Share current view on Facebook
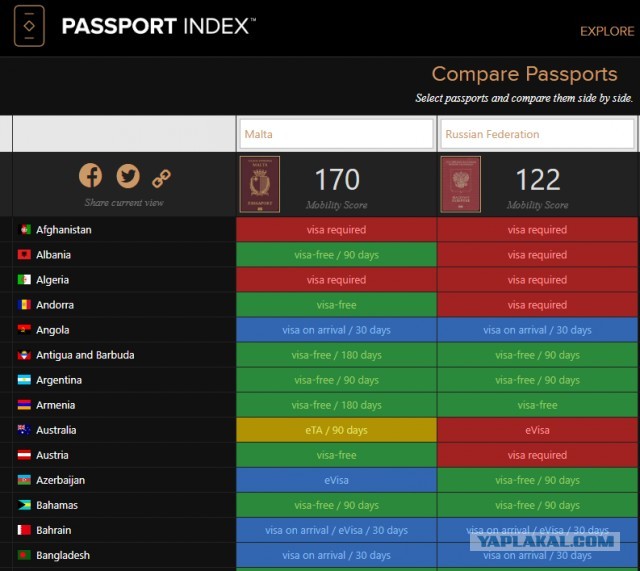The height and width of the screenshot is (571, 640). point(91,176)
